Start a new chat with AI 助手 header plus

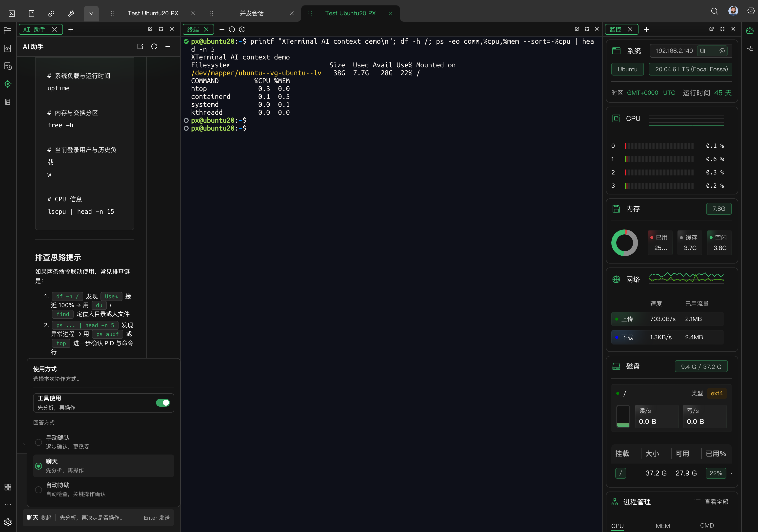coord(168,47)
